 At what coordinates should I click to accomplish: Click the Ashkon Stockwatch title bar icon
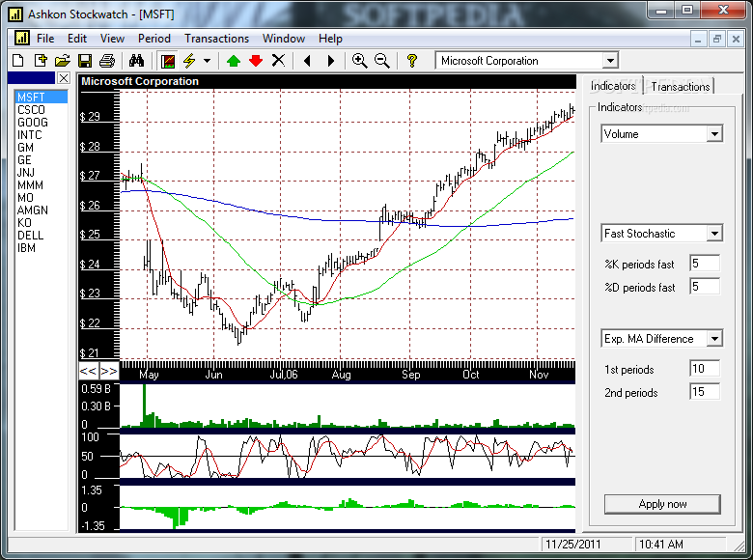pos(15,14)
